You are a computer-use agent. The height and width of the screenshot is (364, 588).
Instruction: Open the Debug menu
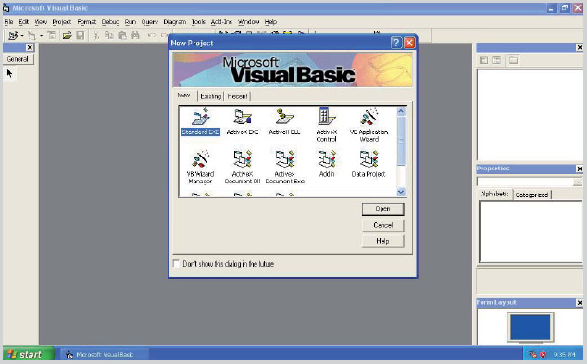(x=110, y=22)
